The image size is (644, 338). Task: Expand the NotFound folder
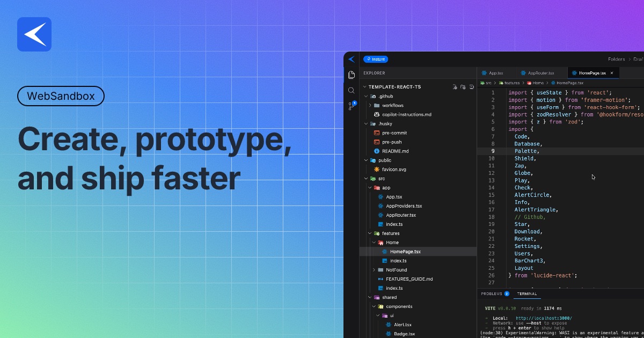(374, 270)
